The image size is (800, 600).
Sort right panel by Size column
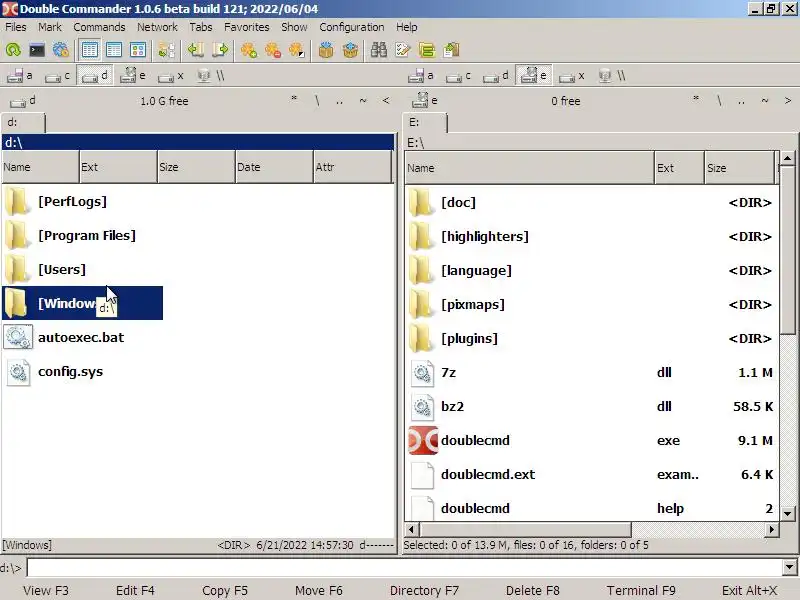point(739,168)
